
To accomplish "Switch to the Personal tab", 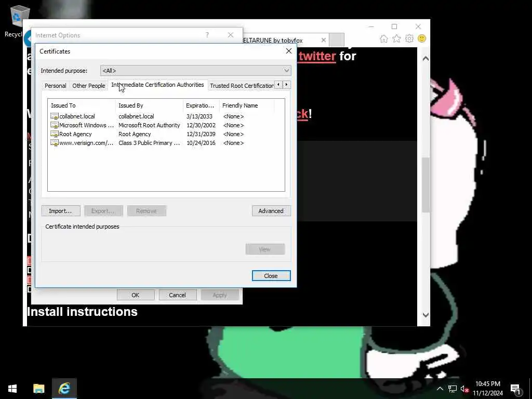I will point(55,86).
